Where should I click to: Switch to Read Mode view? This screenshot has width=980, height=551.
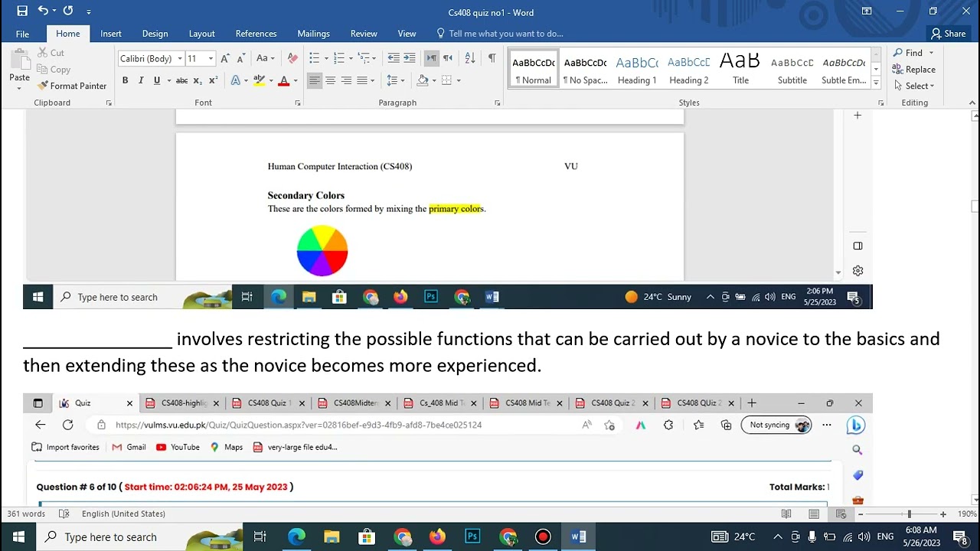pyautogui.click(x=786, y=514)
